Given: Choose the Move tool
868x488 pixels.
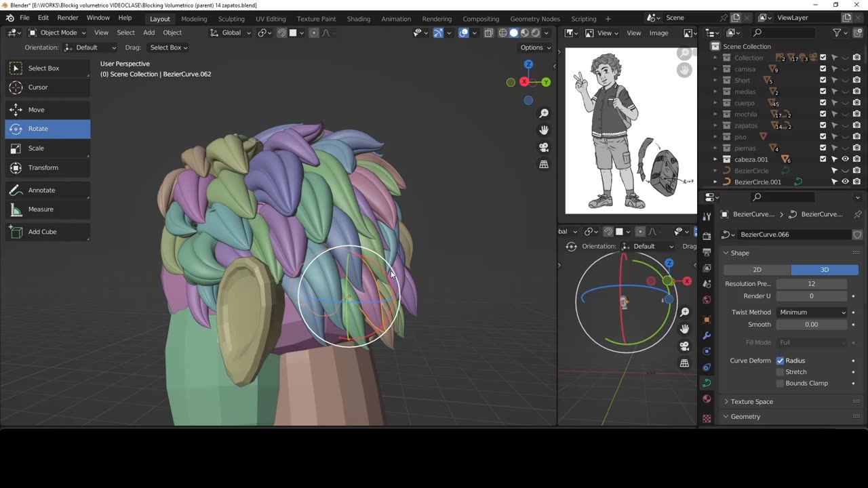Looking at the screenshot, I should click(x=47, y=109).
